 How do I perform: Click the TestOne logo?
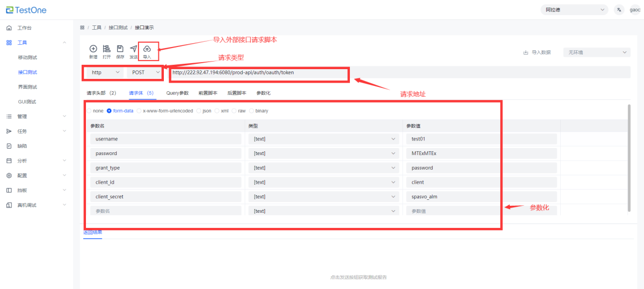[x=26, y=10]
